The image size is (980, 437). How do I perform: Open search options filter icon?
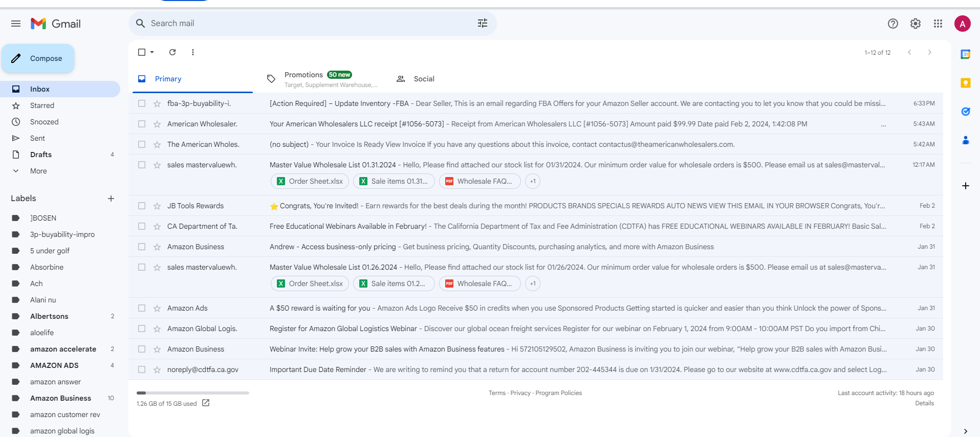[x=483, y=23]
